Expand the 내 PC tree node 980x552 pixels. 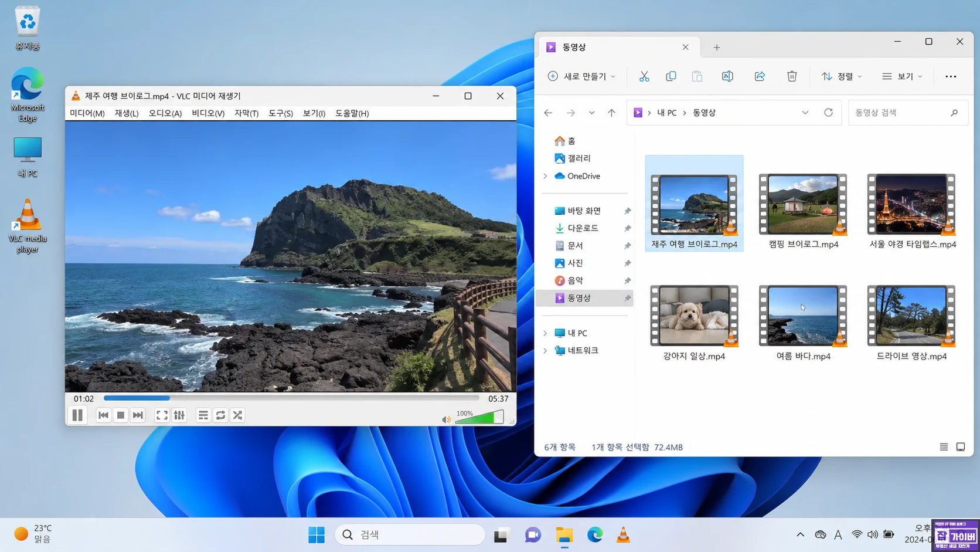[545, 333]
